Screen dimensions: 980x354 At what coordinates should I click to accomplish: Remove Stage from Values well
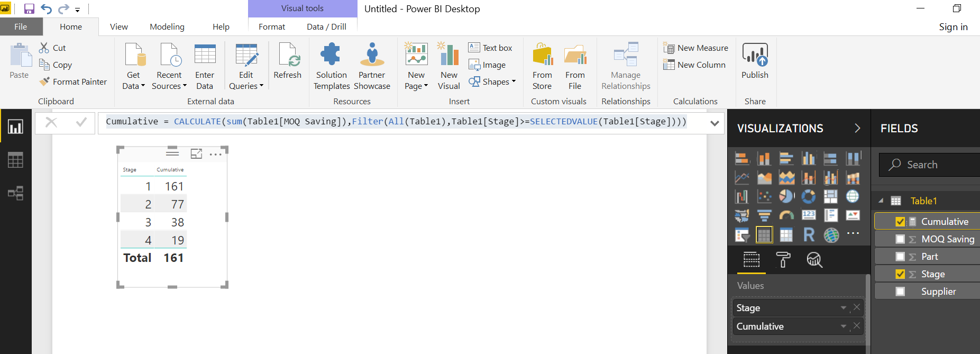pos(857,307)
